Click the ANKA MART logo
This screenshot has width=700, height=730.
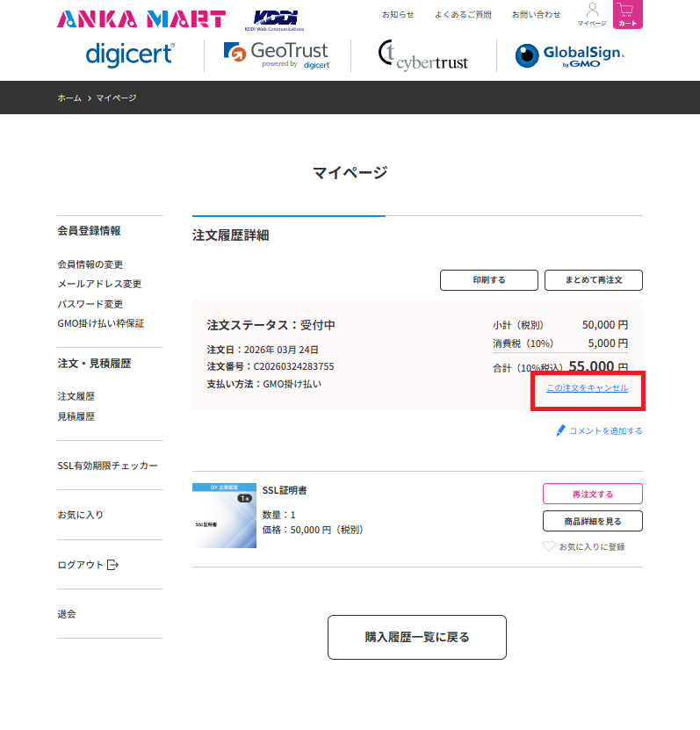(141, 18)
